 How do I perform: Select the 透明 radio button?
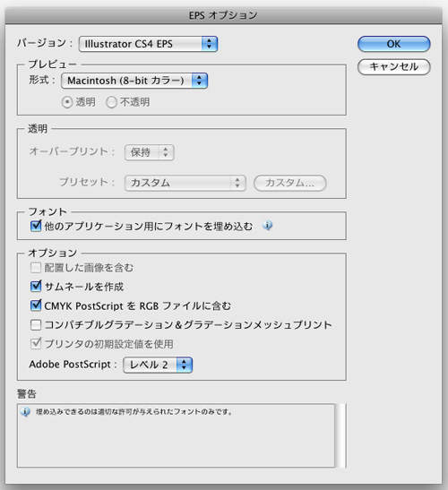67,102
